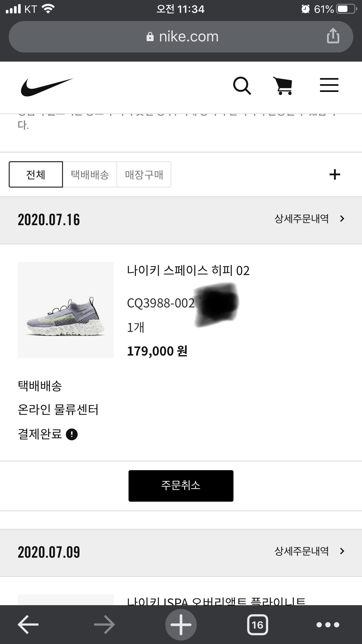Open 나이키 스페이스 히피 02 product link
Screen dimensions: 362x644
pos(188,270)
